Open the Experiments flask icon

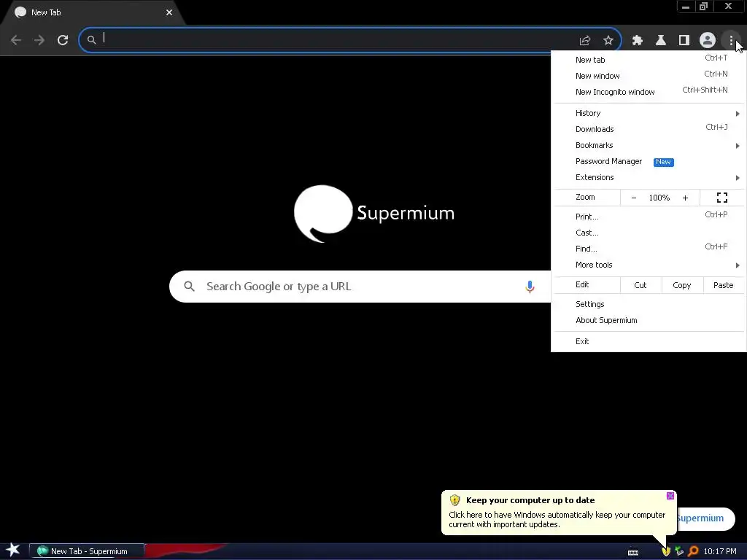[x=661, y=41]
